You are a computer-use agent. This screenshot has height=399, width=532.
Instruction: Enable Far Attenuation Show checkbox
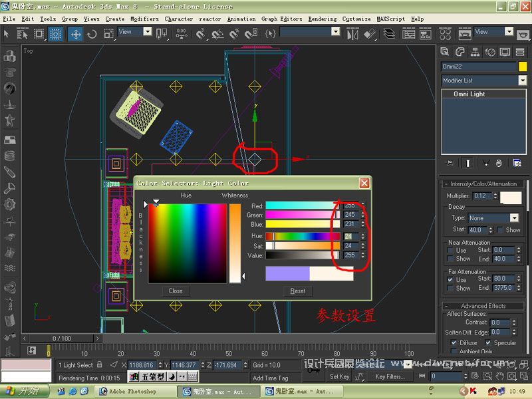(450, 288)
